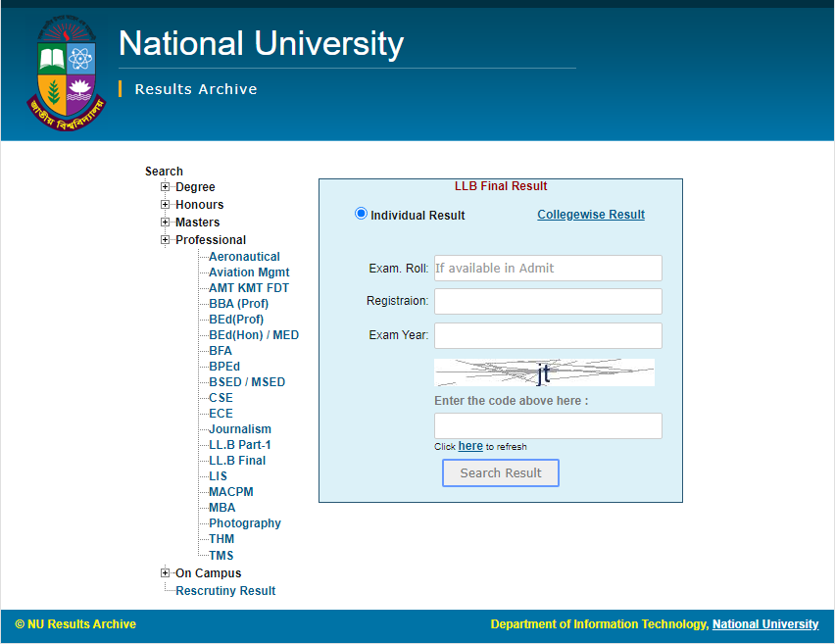This screenshot has width=835, height=644.
Task: Open the BPEd results link
Action: click(224, 367)
